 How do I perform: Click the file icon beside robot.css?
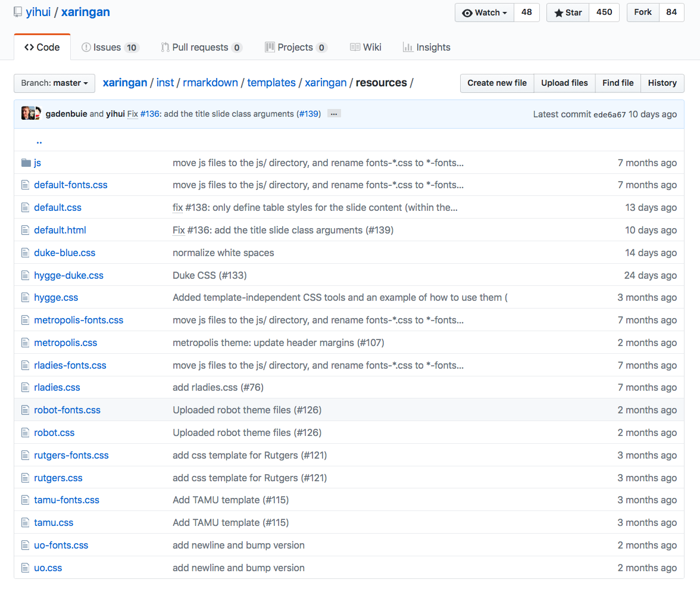click(26, 433)
